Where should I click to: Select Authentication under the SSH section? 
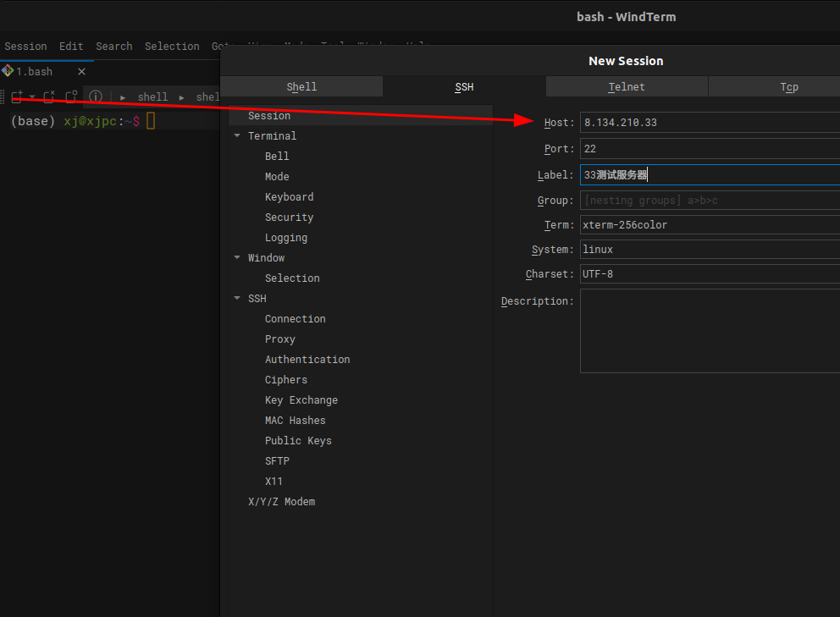(307, 359)
